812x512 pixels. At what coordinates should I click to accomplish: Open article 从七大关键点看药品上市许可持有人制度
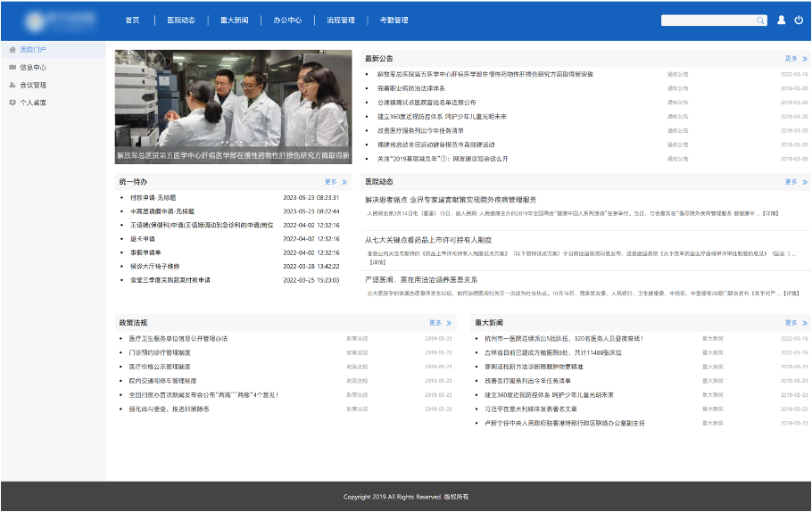[x=428, y=240]
